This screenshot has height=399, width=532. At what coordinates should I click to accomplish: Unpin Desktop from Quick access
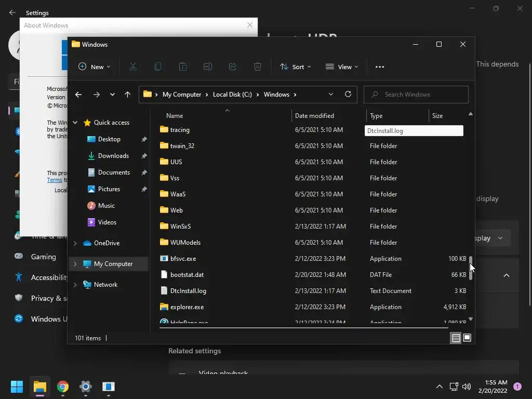144,139
